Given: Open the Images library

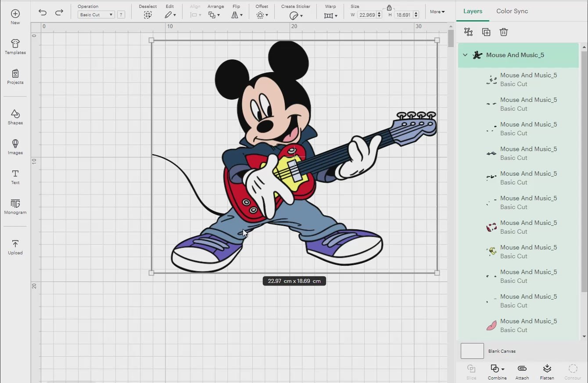Looking at the screenshot, I should pos(15,147).
